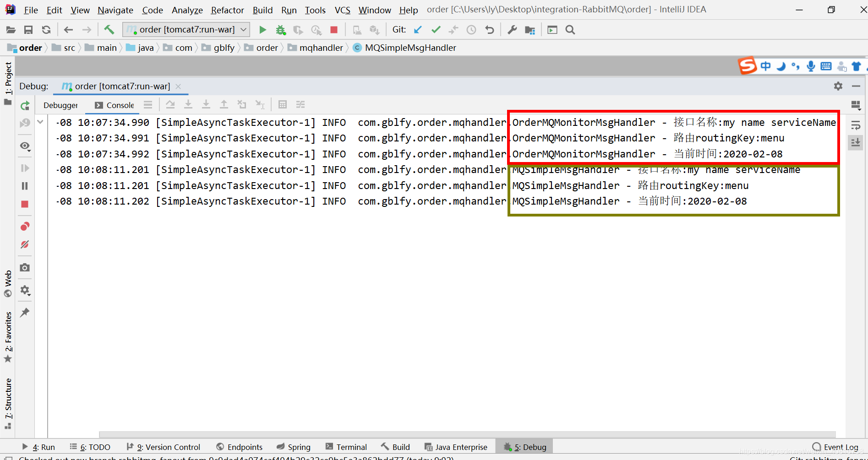The height and width of the screenshot is (460, 868).
Task: Click the red Stop icon in debug sidebar
Action: coord(25,204)
